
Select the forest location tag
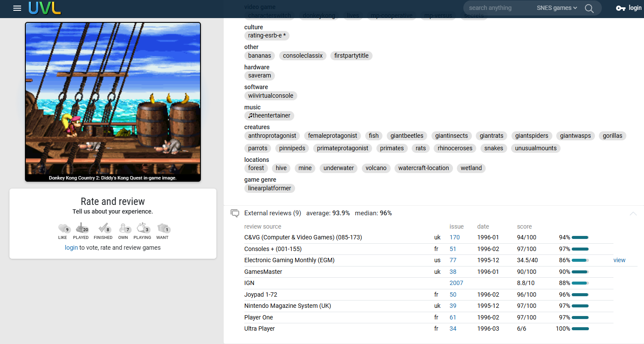(256, 168)
